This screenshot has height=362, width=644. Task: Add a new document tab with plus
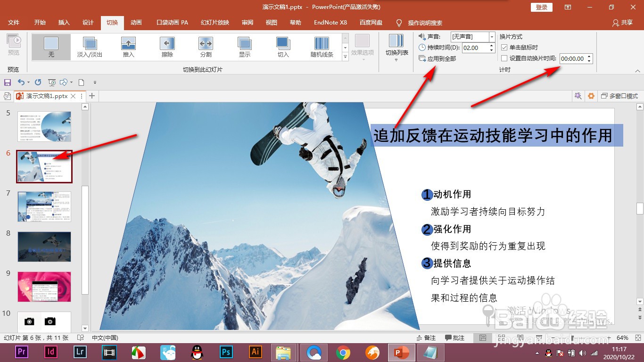92,96
